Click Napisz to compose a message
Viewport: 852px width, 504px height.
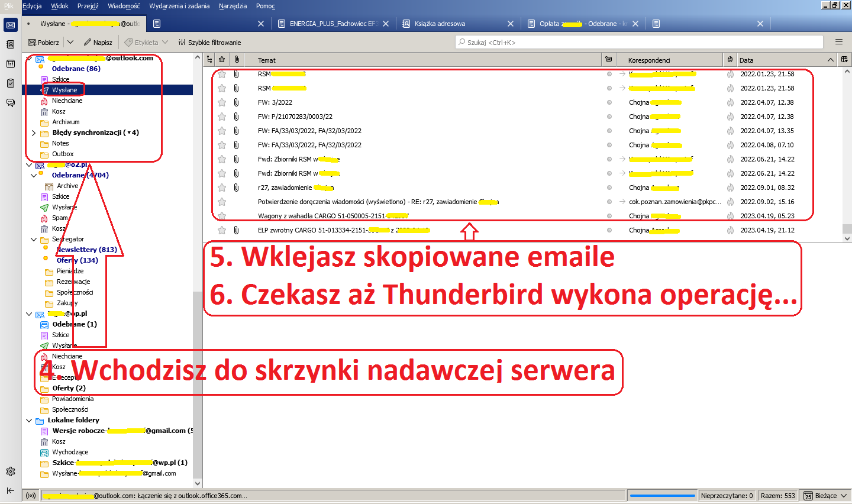[x=98, y=42]
